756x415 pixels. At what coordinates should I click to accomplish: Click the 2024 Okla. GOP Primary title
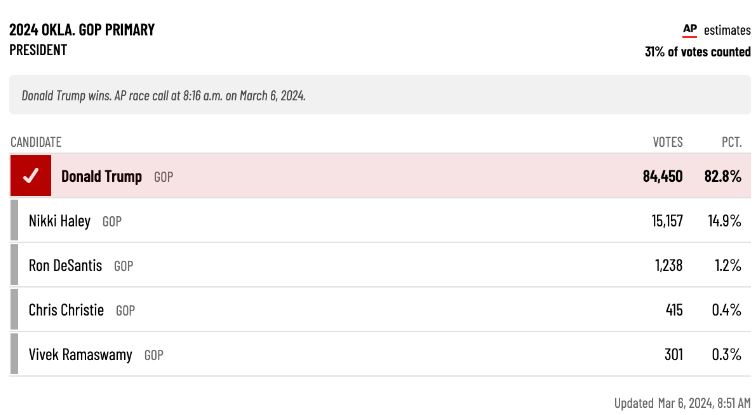[82, 30]
